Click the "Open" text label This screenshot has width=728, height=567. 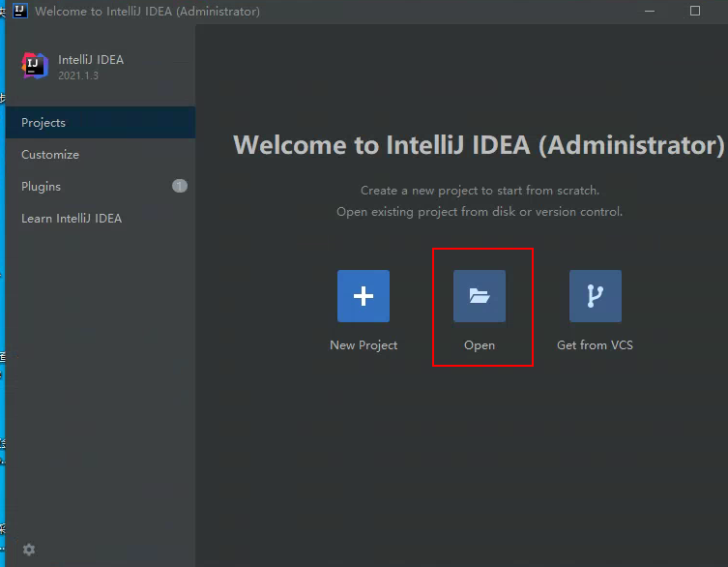click(x=480, y=345)
